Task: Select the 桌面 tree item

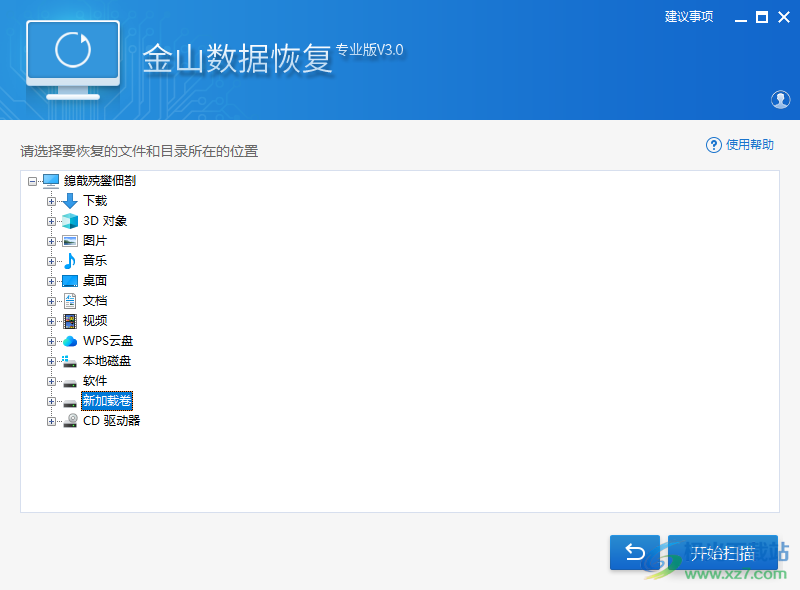Action: [95, 281]
